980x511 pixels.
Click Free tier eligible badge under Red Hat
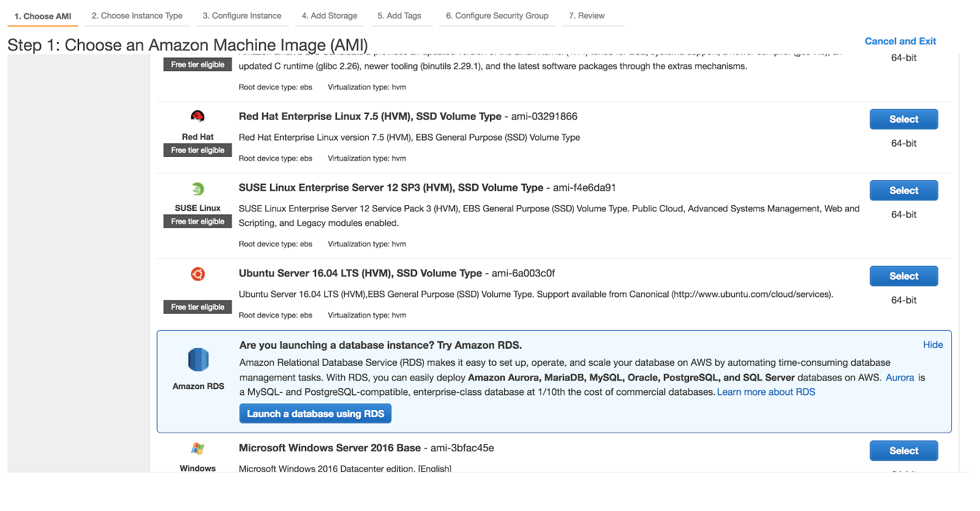(198, 150)
